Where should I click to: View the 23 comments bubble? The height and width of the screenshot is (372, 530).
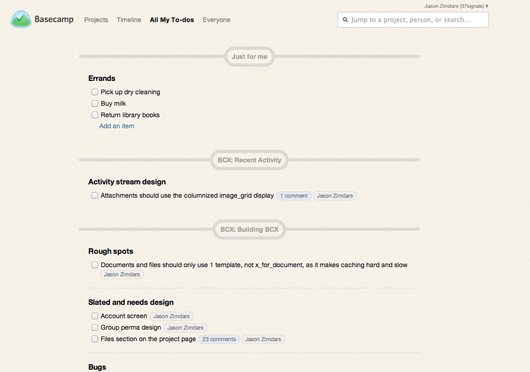tap(219, 339)
